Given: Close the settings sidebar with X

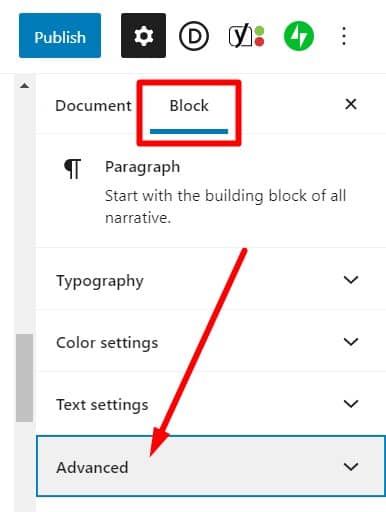Looking at the screenshot, I should 351,104.
